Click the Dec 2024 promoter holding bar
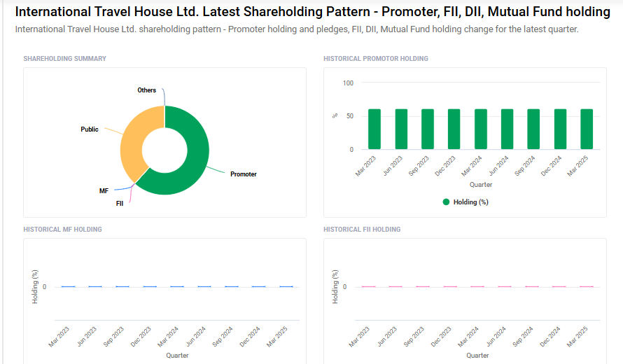 click(x=560, y=129)
